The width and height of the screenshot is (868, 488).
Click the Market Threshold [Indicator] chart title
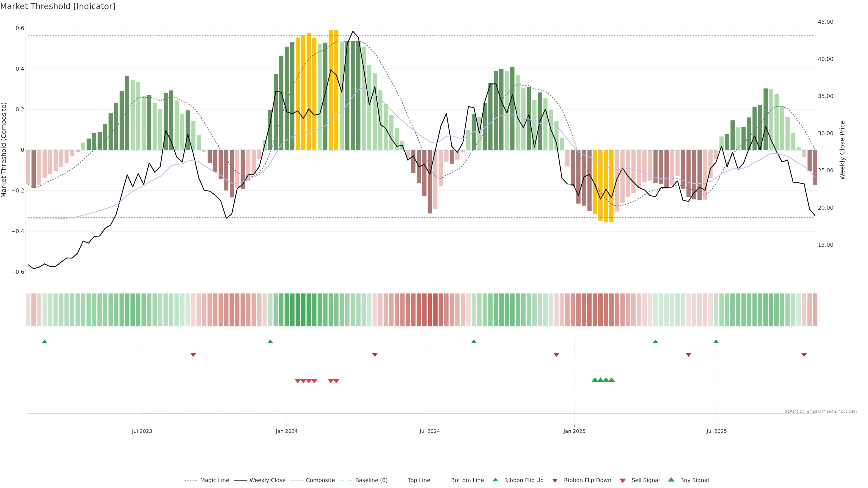coord(58,6)
